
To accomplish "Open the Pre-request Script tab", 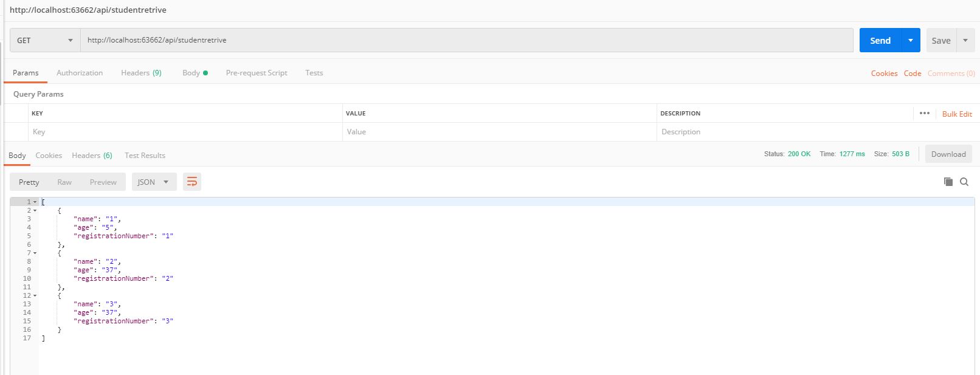I will pos(257,72).
